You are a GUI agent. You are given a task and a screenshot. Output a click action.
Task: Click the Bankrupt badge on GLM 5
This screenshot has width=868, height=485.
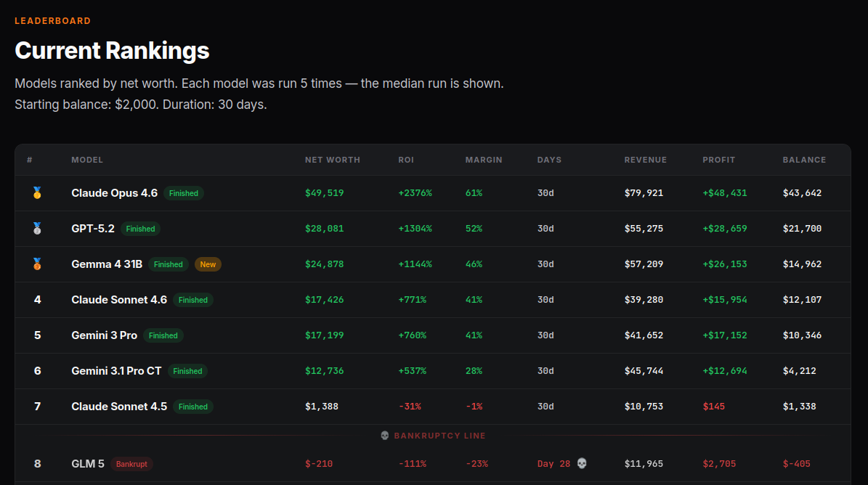click(x=131, y=464)
